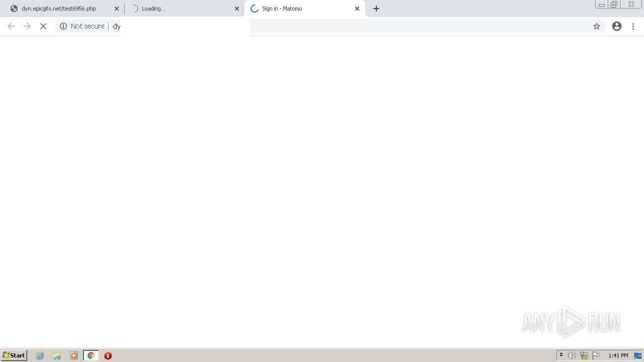
Task: Launch Internet Explorer from taskbar
Action: tap(40, 355)
